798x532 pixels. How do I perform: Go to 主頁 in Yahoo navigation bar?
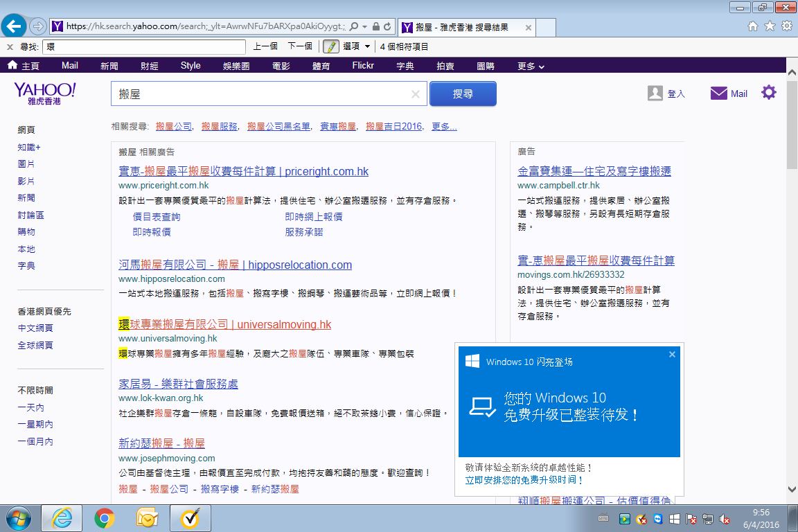[x=24, y=66]
